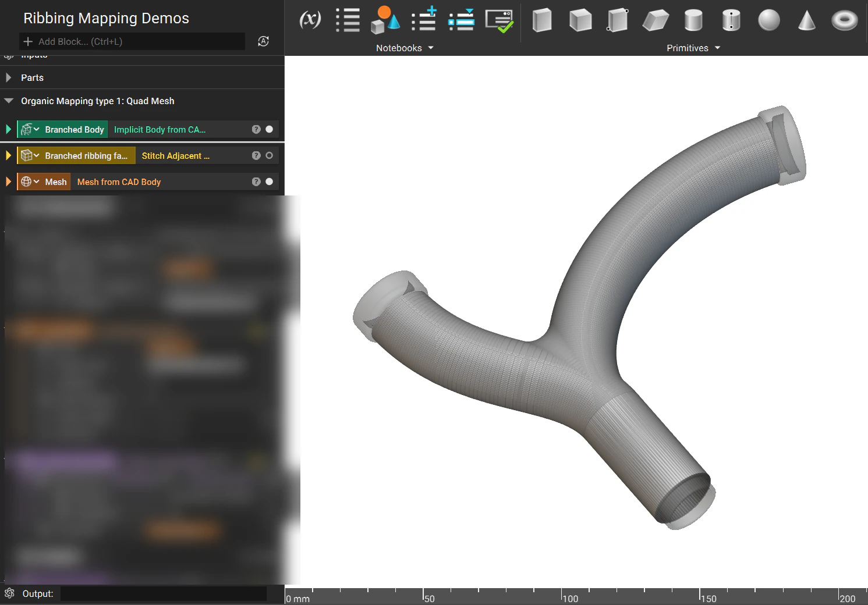The width and height of the screenshot is (868, 605).
Task: Open the shapes block library icon
Action: click(x=385, y=20)
